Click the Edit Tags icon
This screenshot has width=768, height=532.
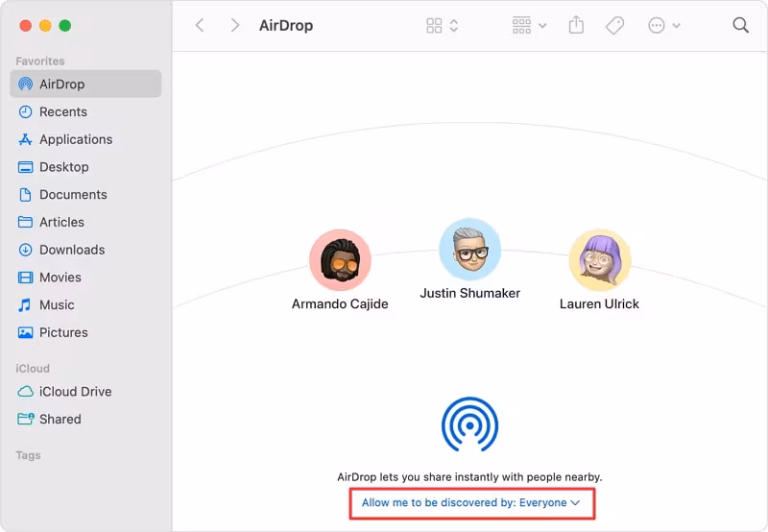coord(614,26)
